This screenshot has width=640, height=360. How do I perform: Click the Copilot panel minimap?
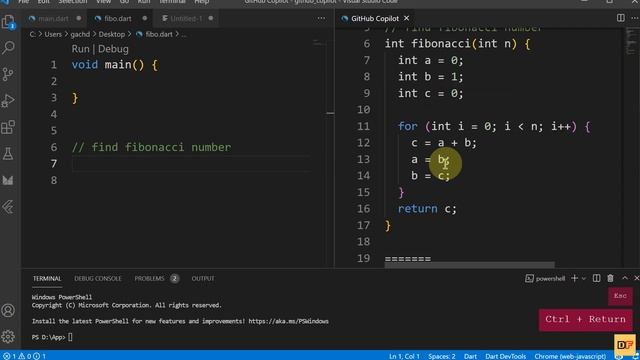point(631,41)
